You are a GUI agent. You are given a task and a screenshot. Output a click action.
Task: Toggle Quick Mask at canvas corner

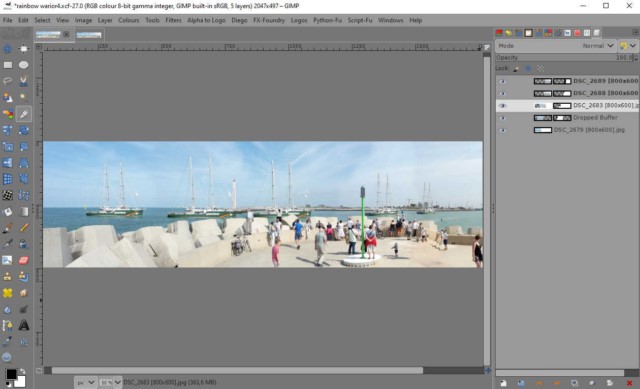tap(39, 371)
